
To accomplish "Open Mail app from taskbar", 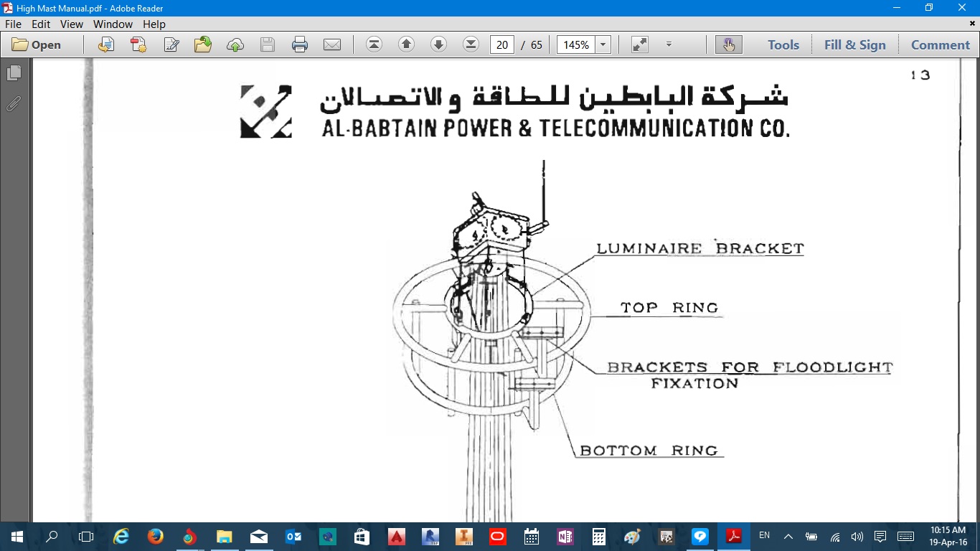I will [x=259, y=536].
